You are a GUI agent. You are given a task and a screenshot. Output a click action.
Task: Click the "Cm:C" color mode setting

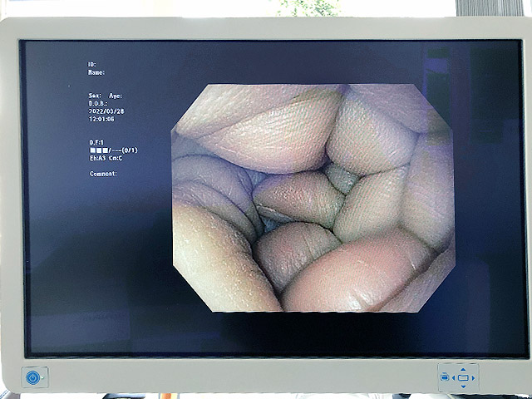click(x=116, y=158)
